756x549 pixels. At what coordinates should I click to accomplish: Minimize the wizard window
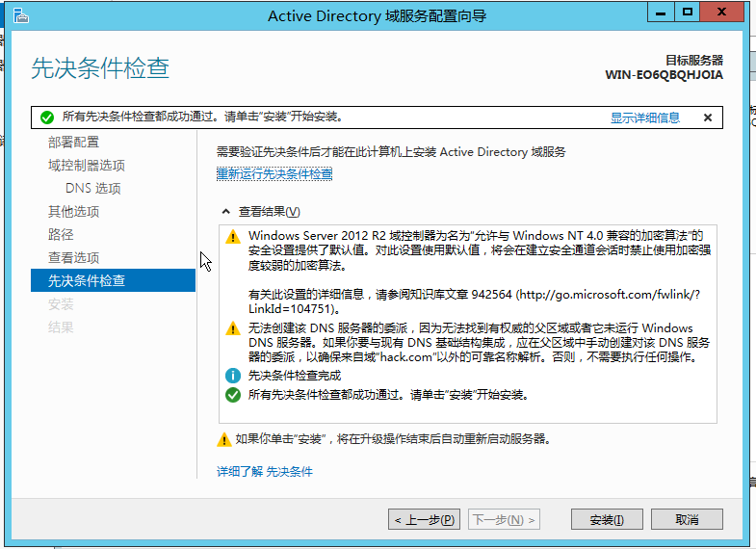click(661, 13)
